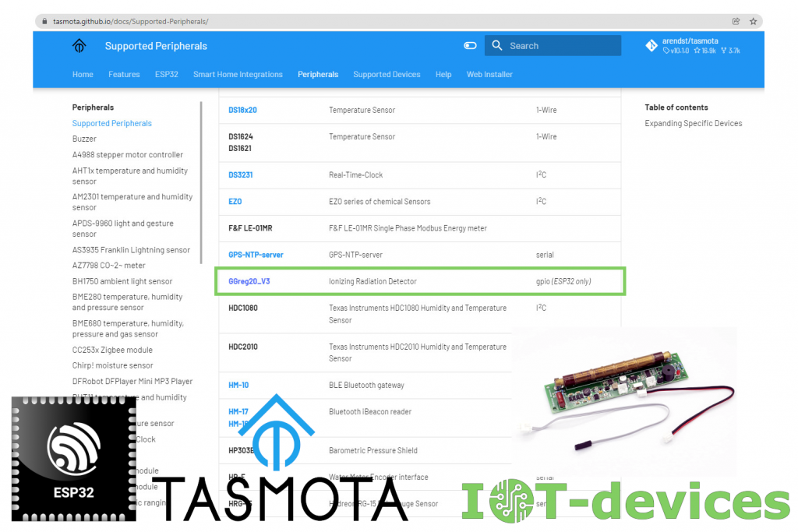Open BME680 temperature, humidity, pressure and gas sensor

pyautogui.click(x=128, y=329)
